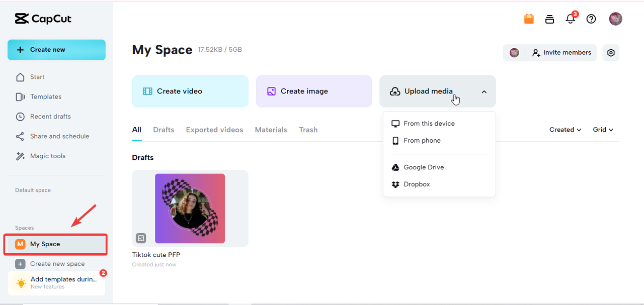Click Create new space

click(56, 264)
